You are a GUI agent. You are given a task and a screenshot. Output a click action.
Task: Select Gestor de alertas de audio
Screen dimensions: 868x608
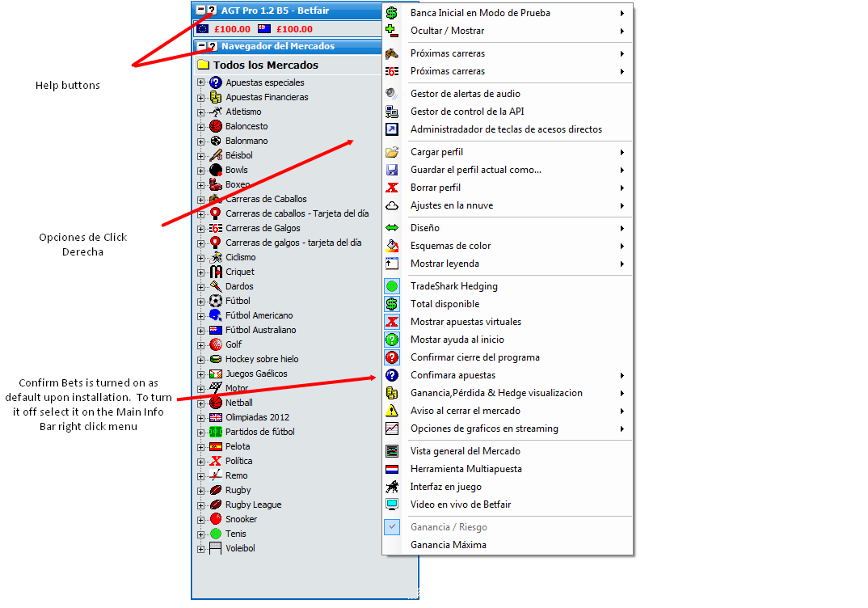coord(465,94)
